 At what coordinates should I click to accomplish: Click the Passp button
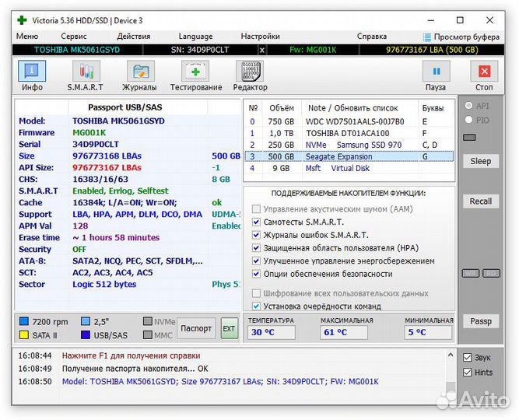481,321
